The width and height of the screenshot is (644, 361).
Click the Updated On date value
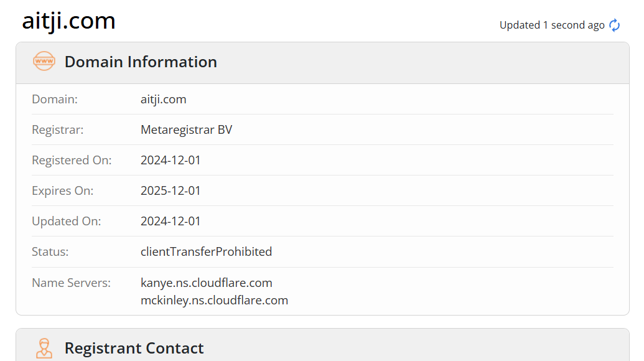pos(170,221)
